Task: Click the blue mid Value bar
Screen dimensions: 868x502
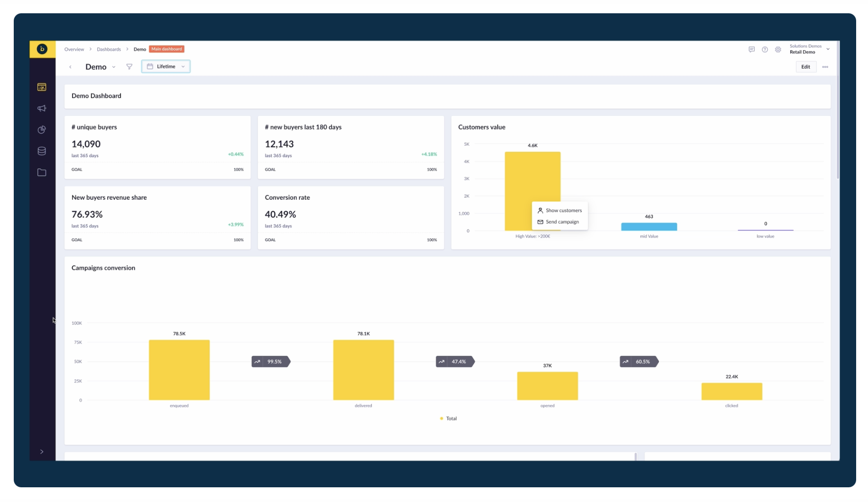Action: [x=649, y=227]
